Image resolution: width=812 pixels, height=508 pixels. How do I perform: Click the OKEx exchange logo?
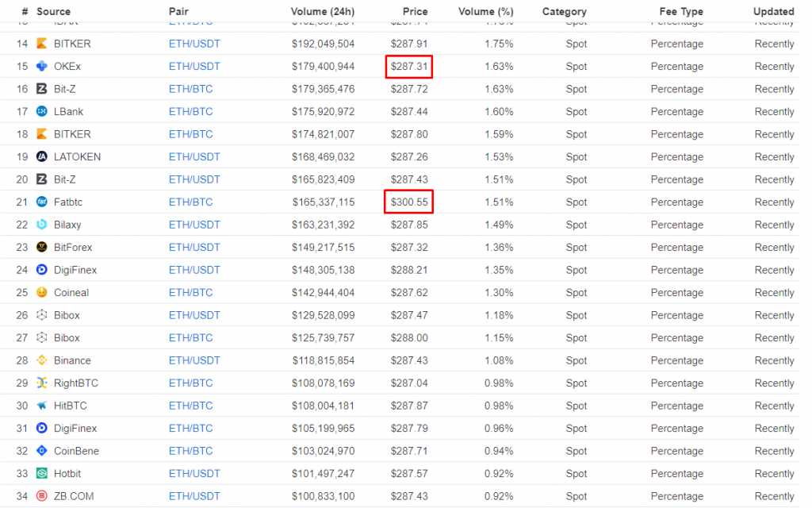[42, 67]
